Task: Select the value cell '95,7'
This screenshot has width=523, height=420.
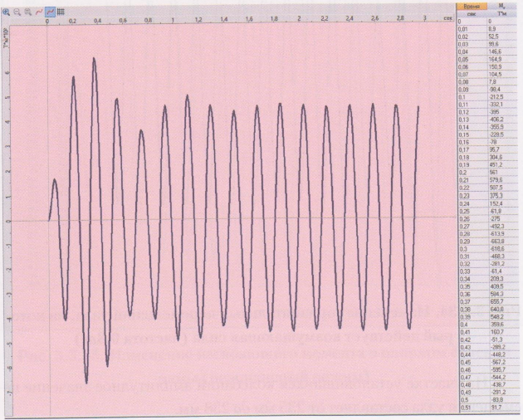Action: click(x=502, y=149)
